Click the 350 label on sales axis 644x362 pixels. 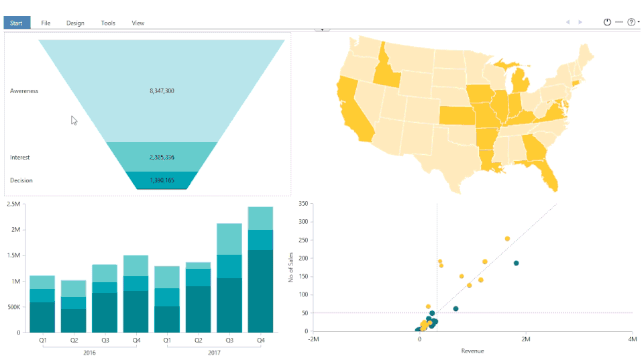303,204
